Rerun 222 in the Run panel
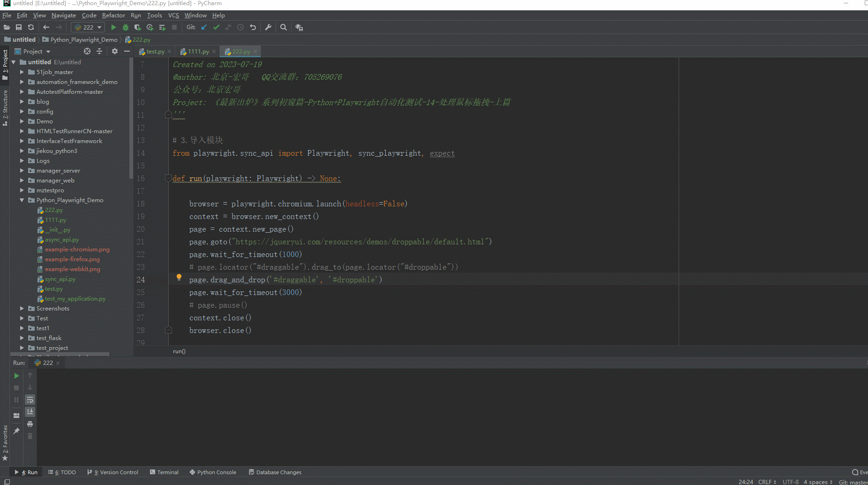 tap(16, 376)
